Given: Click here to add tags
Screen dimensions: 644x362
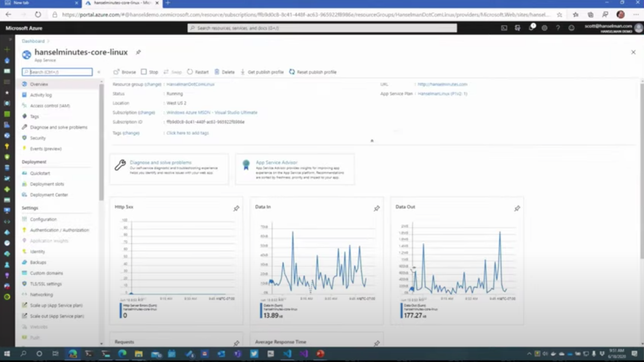Looking at the screenshot, I should (187, 133).
